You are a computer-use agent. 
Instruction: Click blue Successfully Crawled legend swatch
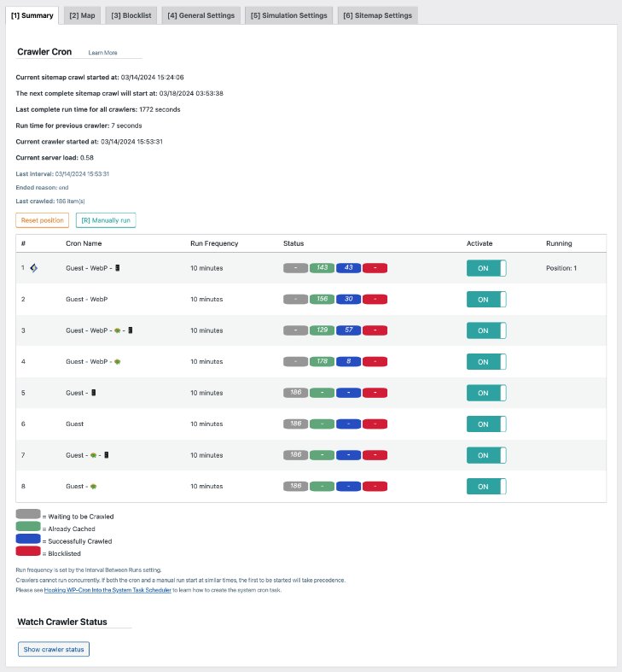(28, 539)
